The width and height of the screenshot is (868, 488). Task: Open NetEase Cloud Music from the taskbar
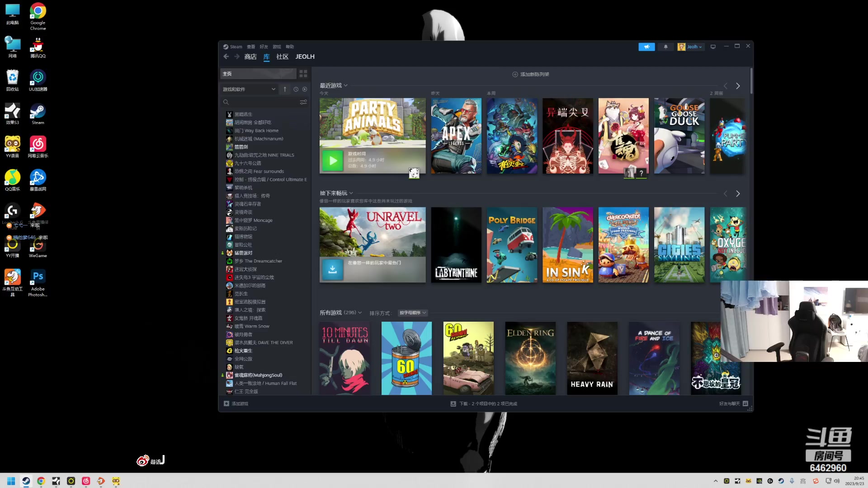click(x=86, y=481)
